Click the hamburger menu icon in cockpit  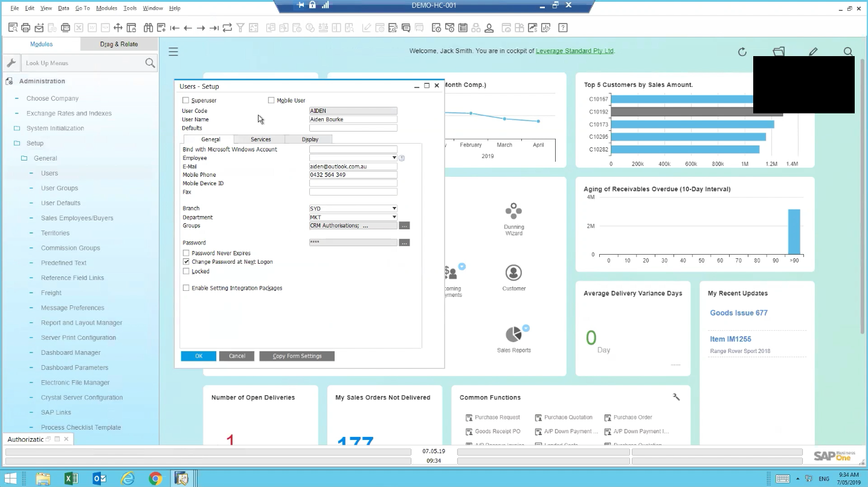[x=173, y=52]
